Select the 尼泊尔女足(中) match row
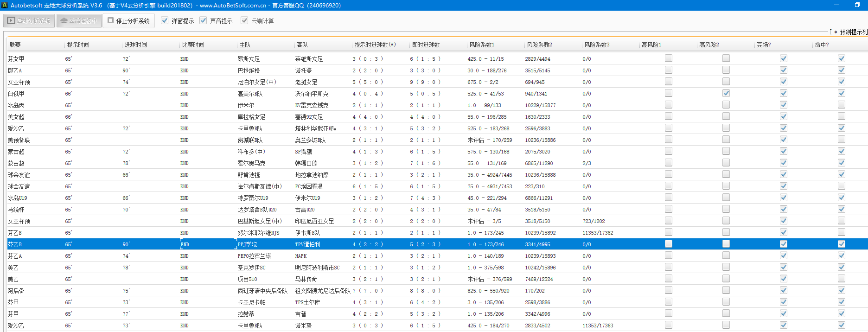The height and width of the screenshot is (332, 868). click(256, 82)
